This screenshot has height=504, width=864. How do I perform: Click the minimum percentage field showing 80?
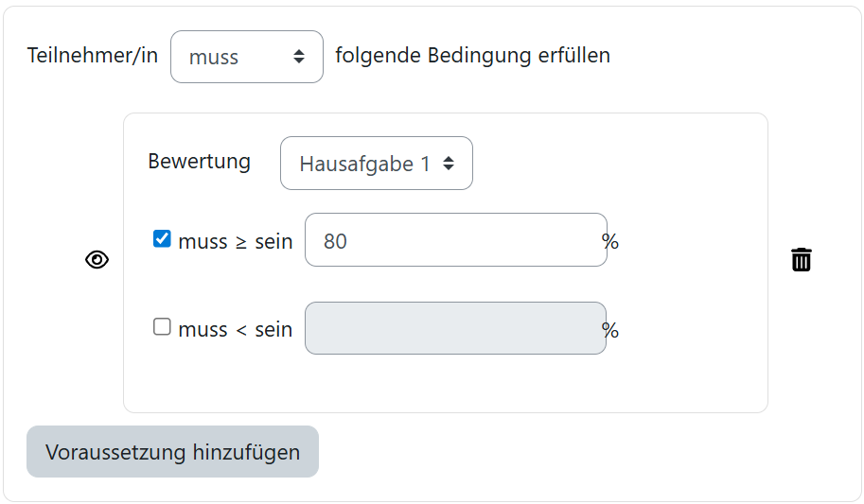point(455,240)
